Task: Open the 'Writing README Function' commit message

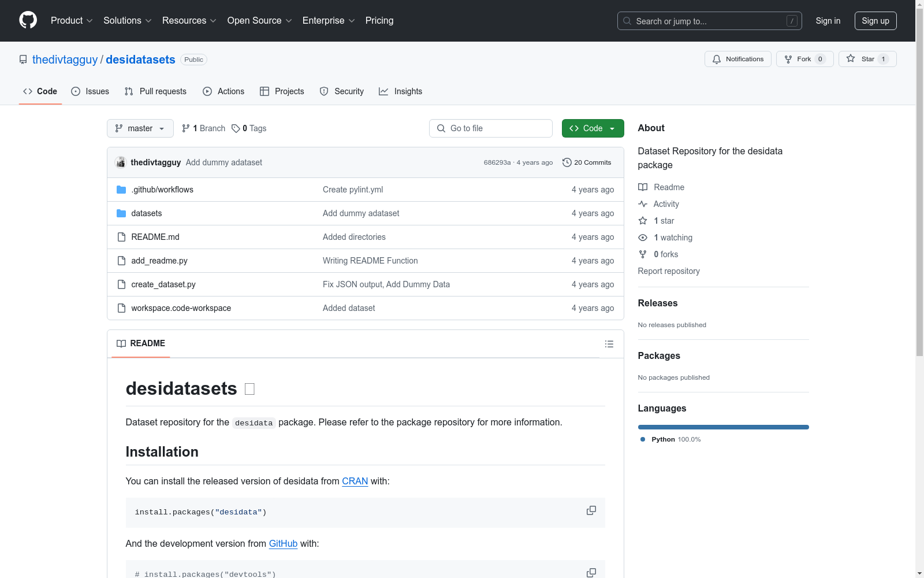Action: click(370, 261)
